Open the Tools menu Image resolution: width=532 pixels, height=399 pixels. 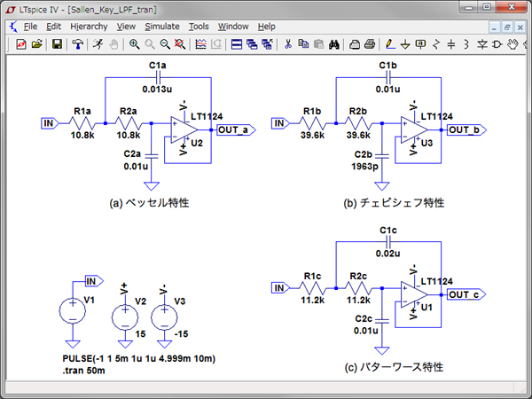pos(199,27)
